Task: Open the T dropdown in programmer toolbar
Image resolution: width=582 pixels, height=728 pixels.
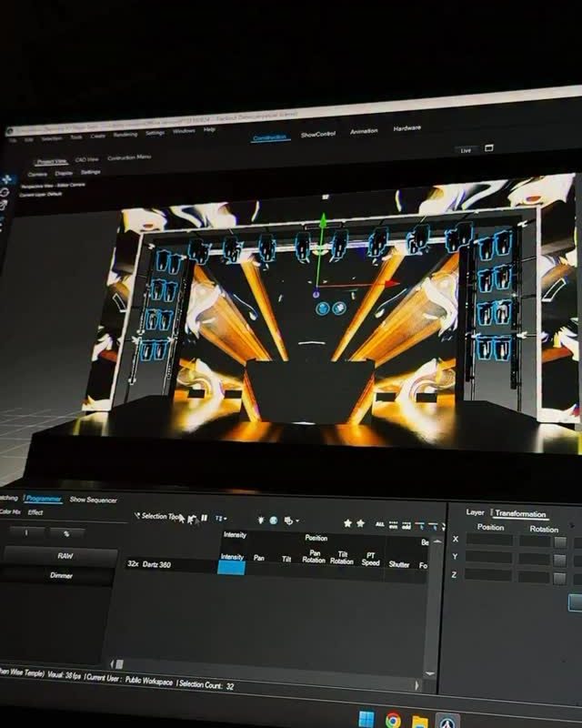Action: pos(221,519)
